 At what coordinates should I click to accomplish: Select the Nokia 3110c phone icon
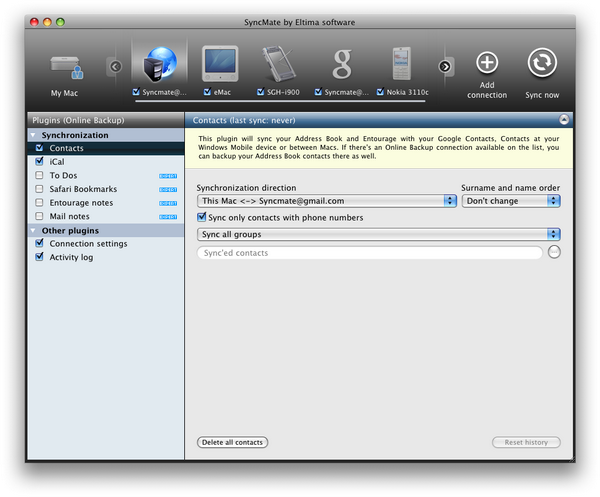tap(402, 64)
